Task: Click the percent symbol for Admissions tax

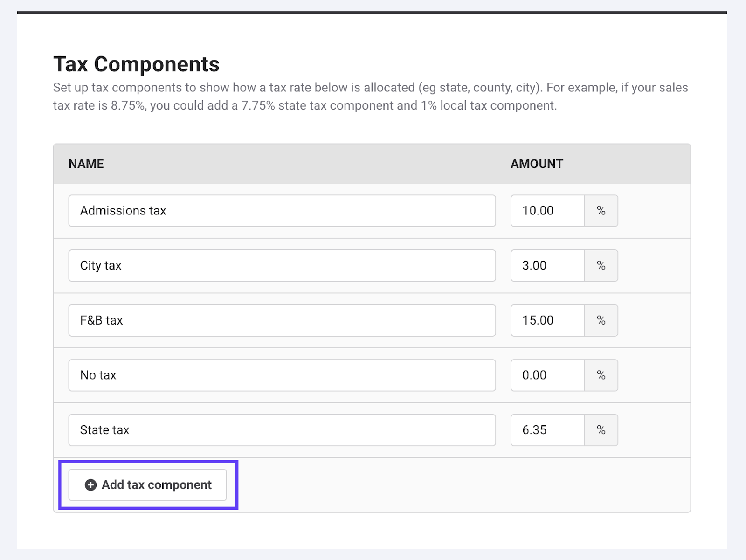Action: pos(601,211)
